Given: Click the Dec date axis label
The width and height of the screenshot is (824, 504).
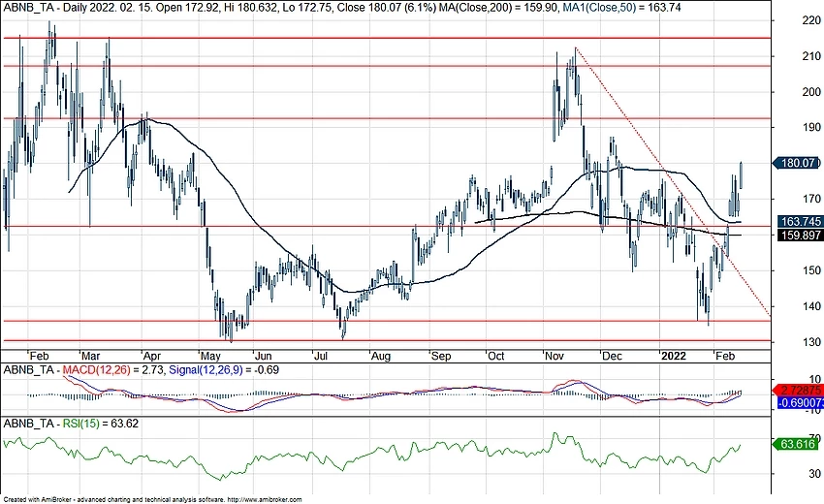Looking at the screenshot, I should point(612,356).
